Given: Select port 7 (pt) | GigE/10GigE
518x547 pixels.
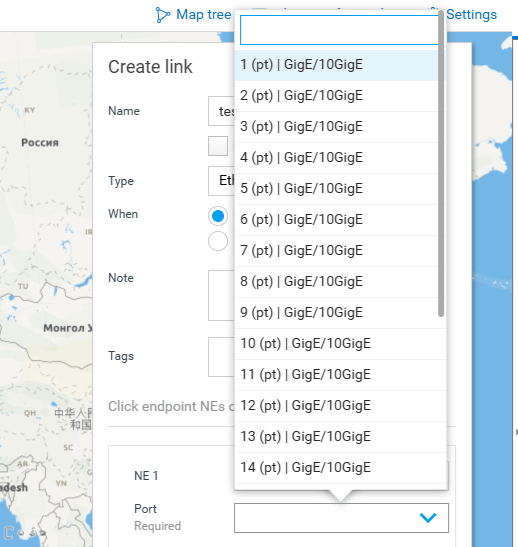Looking at the screenshot, I should click(337, 251).
